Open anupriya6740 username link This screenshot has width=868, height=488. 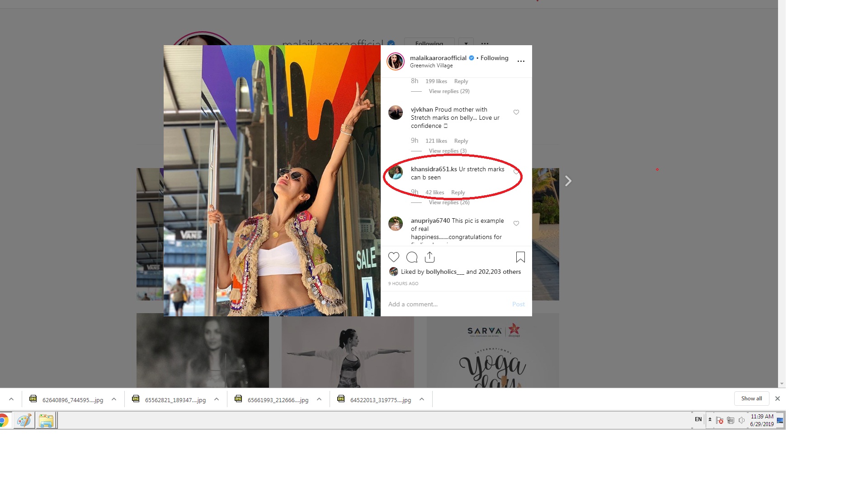[430, 221]
